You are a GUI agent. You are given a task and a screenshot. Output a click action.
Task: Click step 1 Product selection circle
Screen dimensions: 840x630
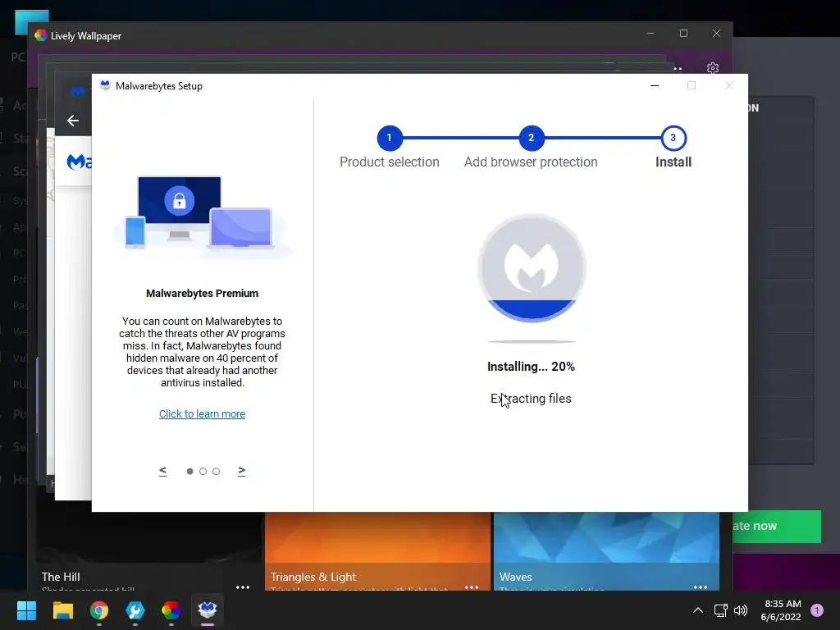click(390, 138)
